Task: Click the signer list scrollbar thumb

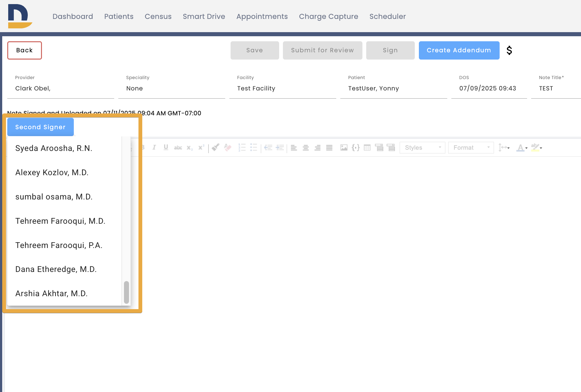Action: pos(126,292)
